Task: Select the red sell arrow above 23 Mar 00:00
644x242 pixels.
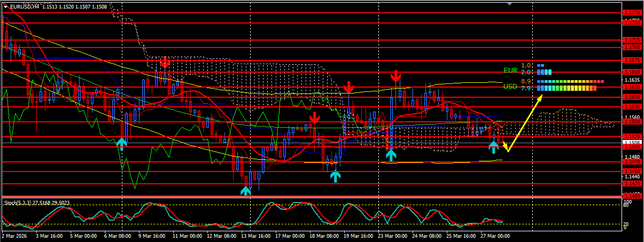Action: click(395, 76)
